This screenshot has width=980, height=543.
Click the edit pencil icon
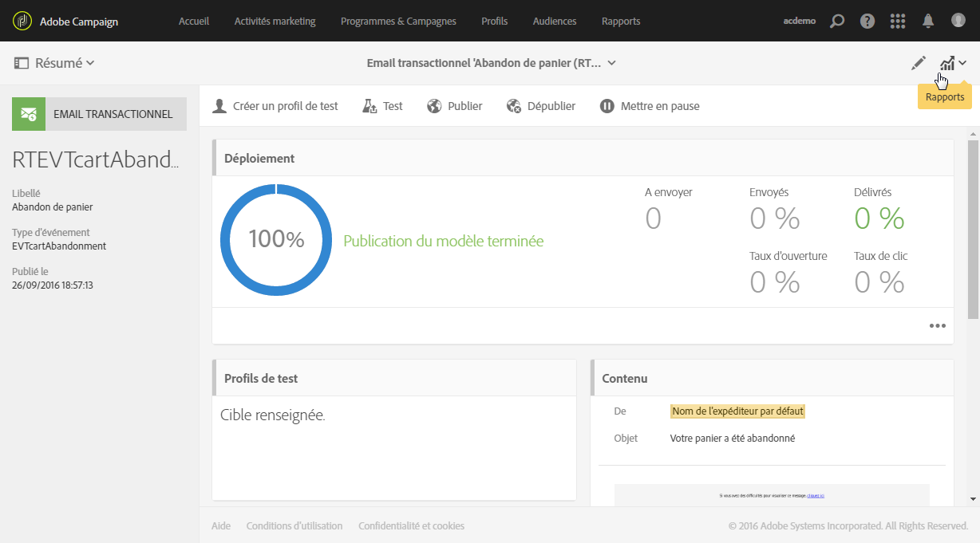[919, 63]
